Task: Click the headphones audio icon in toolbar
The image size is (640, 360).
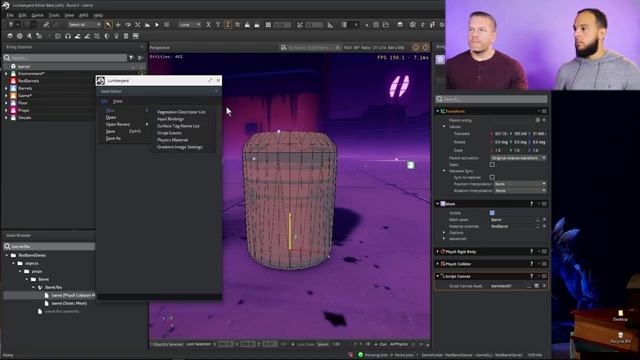Action: click(x=68, y=36)
